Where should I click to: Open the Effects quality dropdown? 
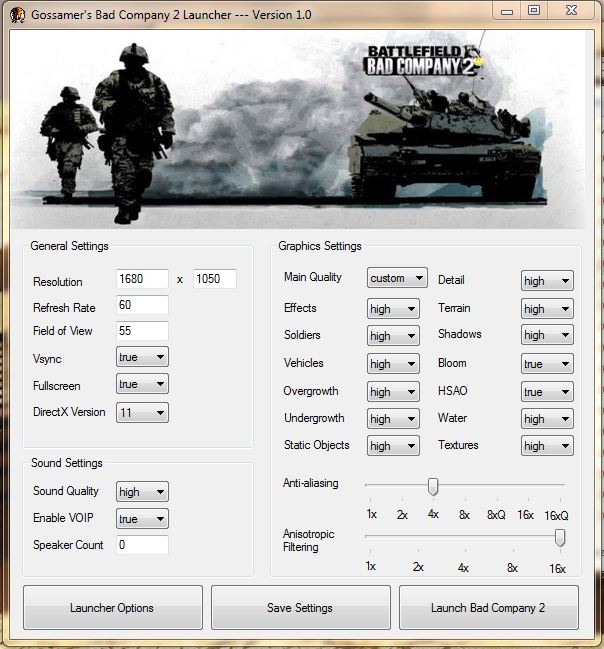pos(393,309)
